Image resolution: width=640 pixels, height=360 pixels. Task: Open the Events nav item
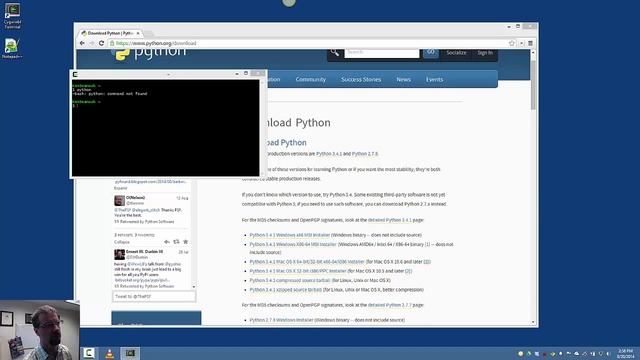[434, 80]
